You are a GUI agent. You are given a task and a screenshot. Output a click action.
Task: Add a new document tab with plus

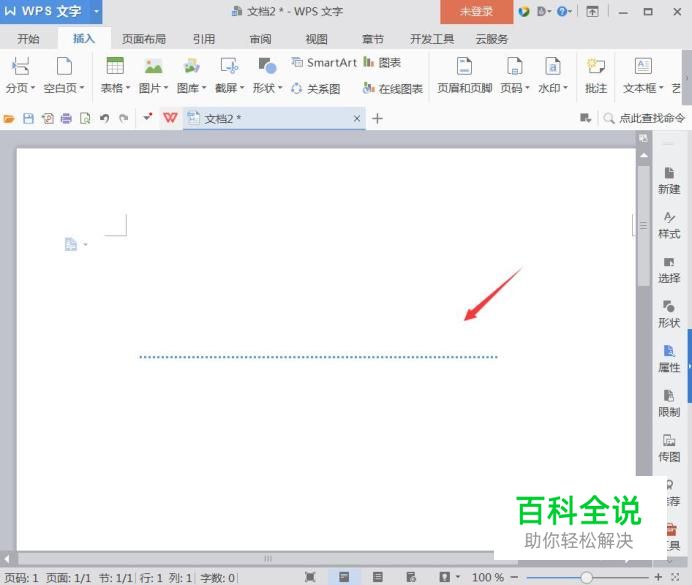point(377,118)
